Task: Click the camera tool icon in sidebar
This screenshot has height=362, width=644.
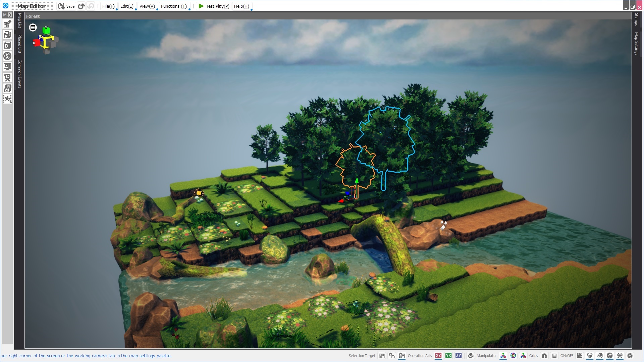Action: (7, 77)
